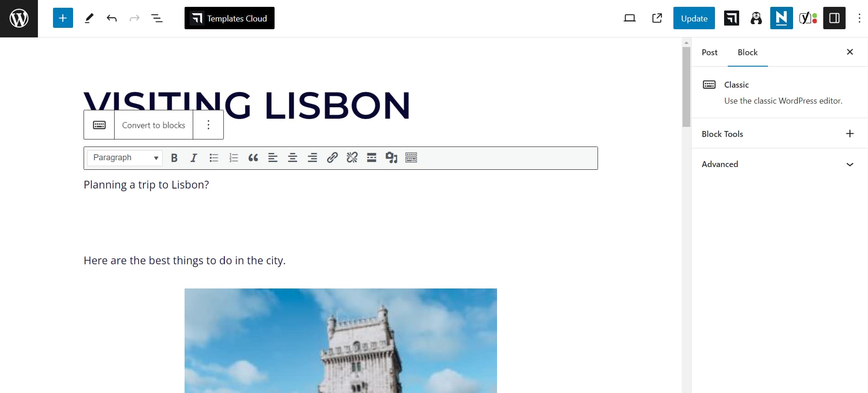Click the add media icon

(392, 158)
